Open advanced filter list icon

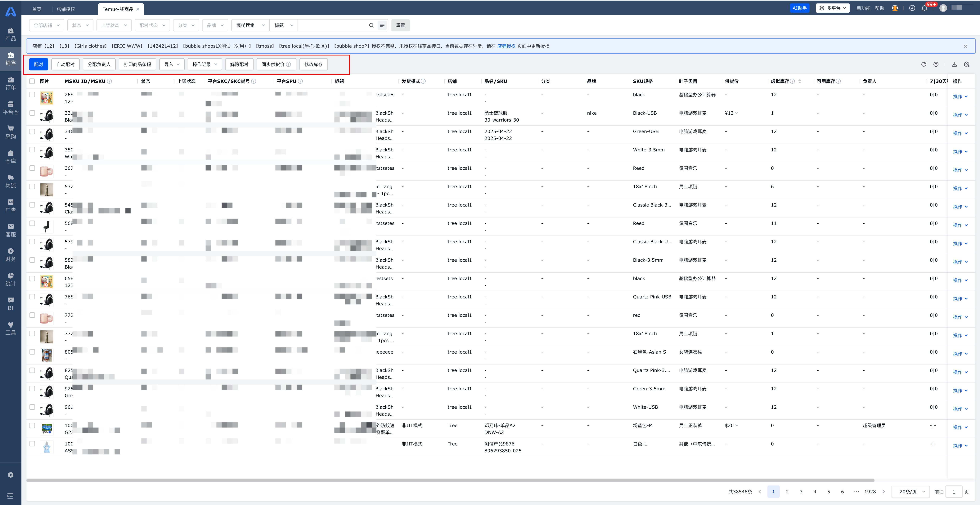(382, 25)
